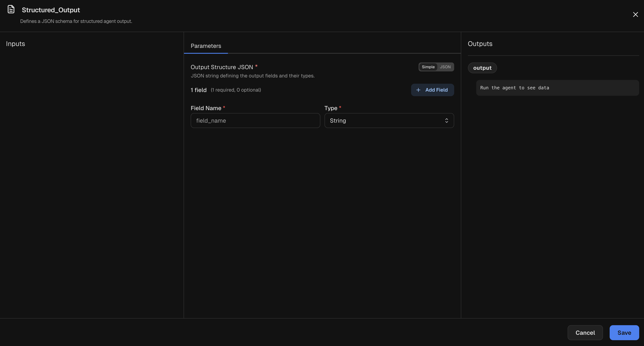This screenshot has height=346, width=644.
Task: Select Simple mode for Output Structure JSON
Action: coord(428,67)
